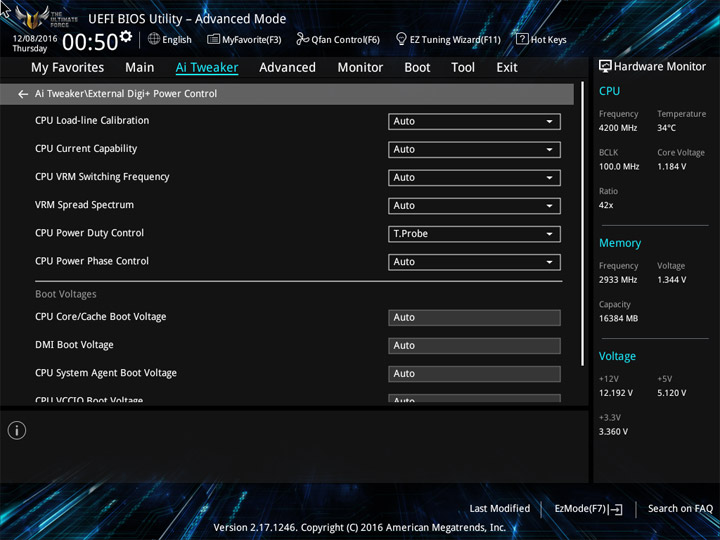Click the 100.0 MHz BCLK value

point(619,167)
